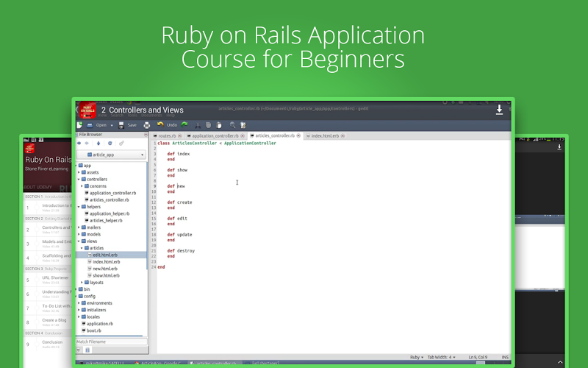Click the Find and Replace icon
The width and height of the screenshot is (588, 368).
point(243,125)
